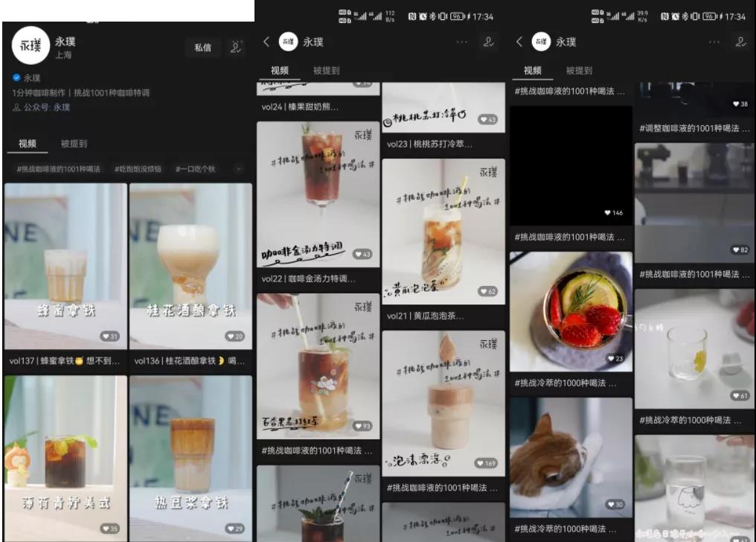Expand the hashtag topic row chevron
The image size is (756, 542).
[238, 169]
